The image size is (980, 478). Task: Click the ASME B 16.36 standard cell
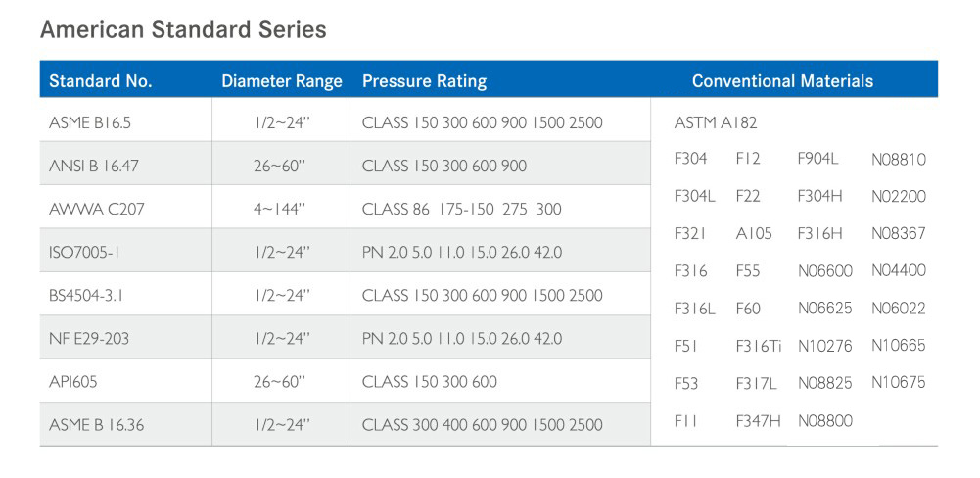click(x=98, y=425)
